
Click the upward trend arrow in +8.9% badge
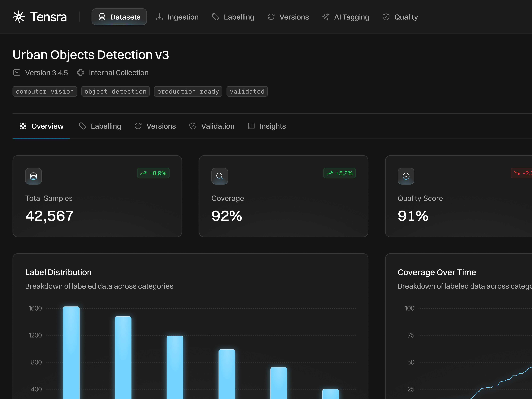143,173
